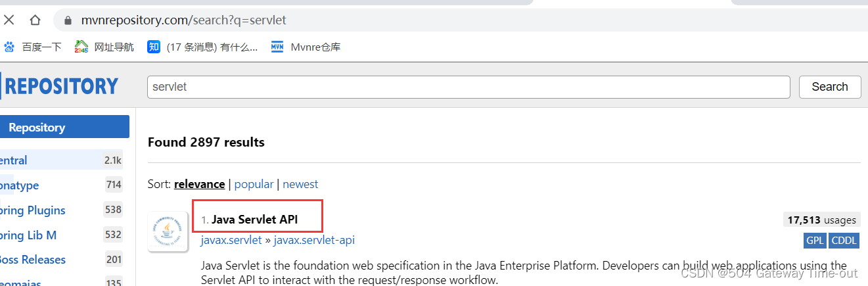Viewport: 868px width, 286px height.
Task: Click the browser stop loading X icon
Action: (x=9, y=20)
